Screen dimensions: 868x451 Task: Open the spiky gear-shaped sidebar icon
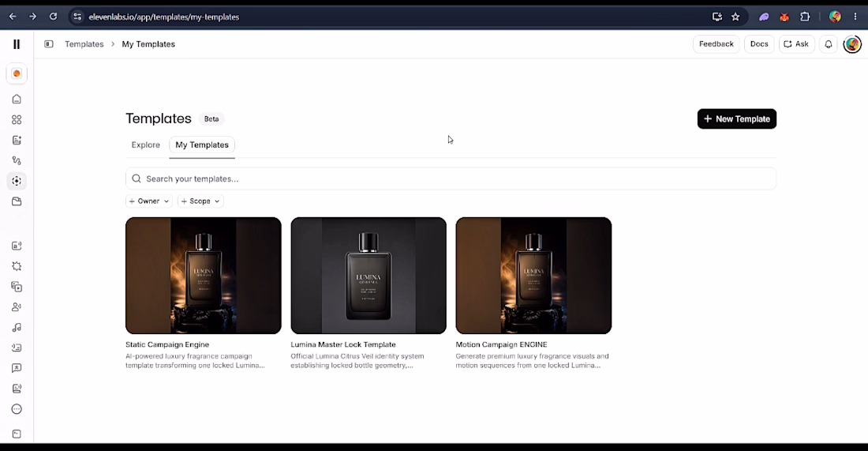(x=17, y=266)
